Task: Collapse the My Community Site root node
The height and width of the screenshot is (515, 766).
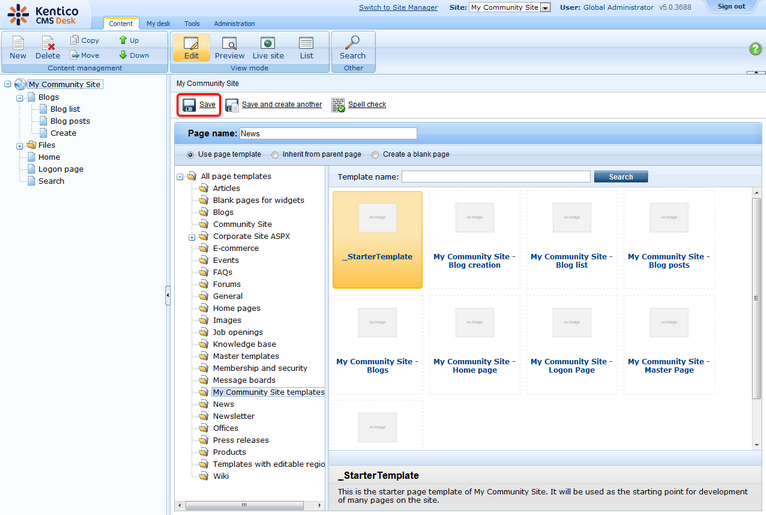Action: click(x=7, y=84)
